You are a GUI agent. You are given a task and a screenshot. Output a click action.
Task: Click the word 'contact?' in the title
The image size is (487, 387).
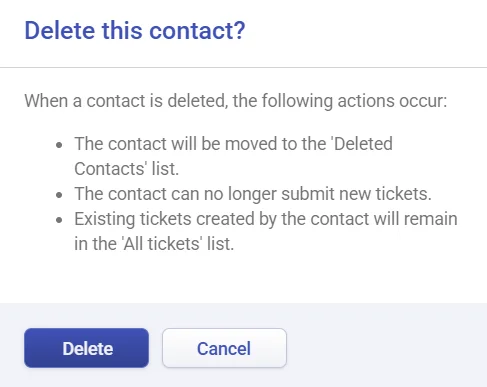197,31
